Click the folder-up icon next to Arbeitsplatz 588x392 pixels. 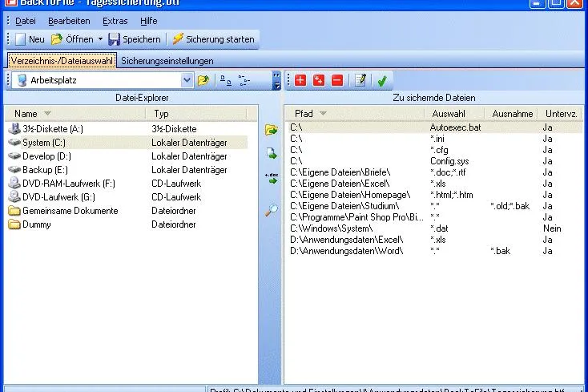(203, 80)
